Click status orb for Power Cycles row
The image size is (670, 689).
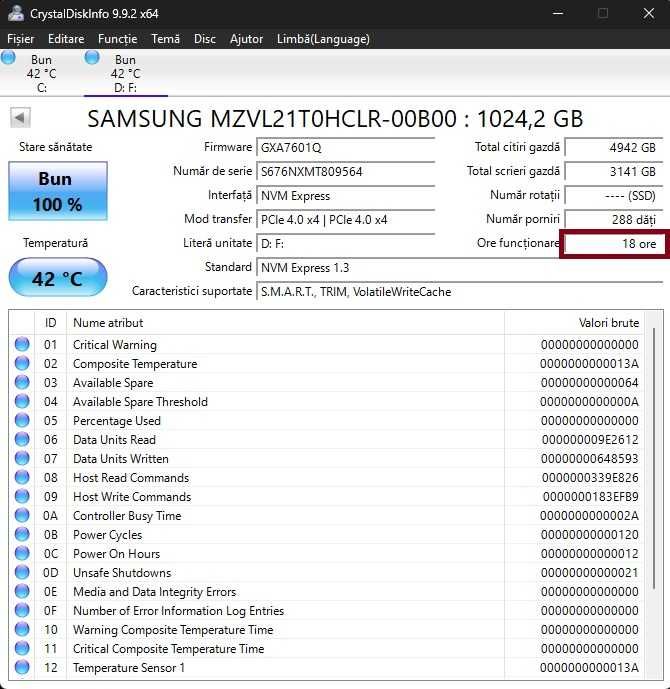click(x=22, y=534)
